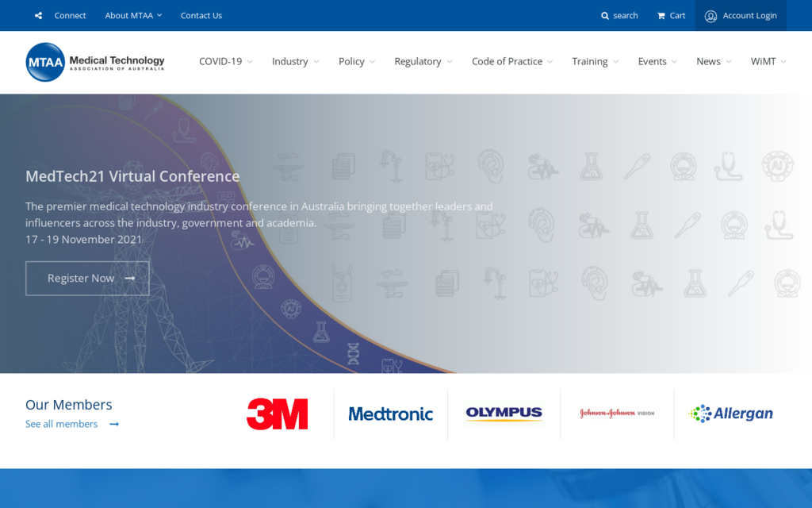The width and height of the screenshot is (812, 508).
Task: Open the share icon in the top bar
Action: coord(38,15)
